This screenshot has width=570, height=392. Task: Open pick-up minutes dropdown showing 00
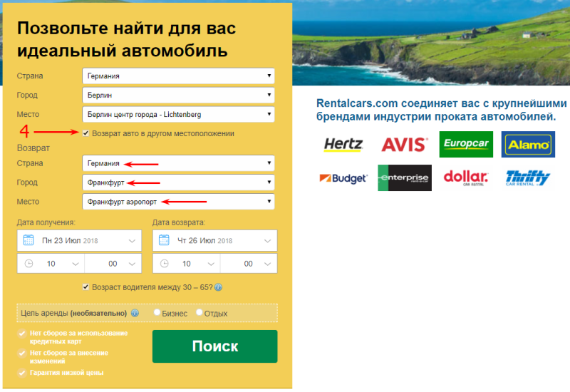113,264
